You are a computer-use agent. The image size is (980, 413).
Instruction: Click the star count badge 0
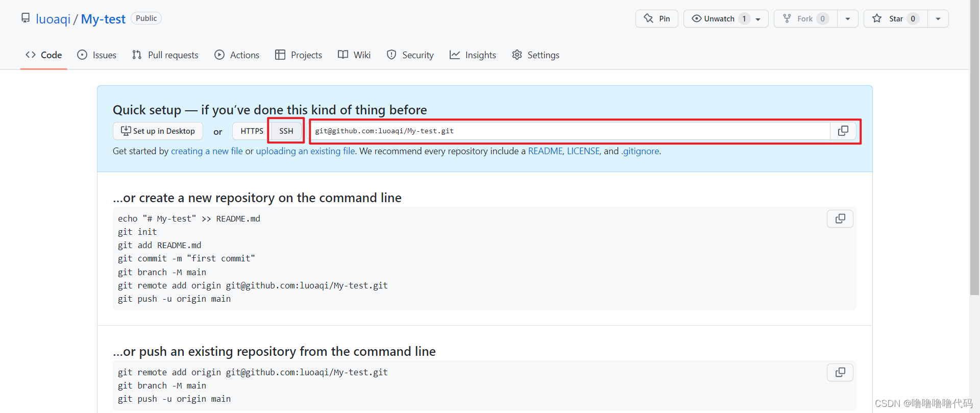coord(913,19)
